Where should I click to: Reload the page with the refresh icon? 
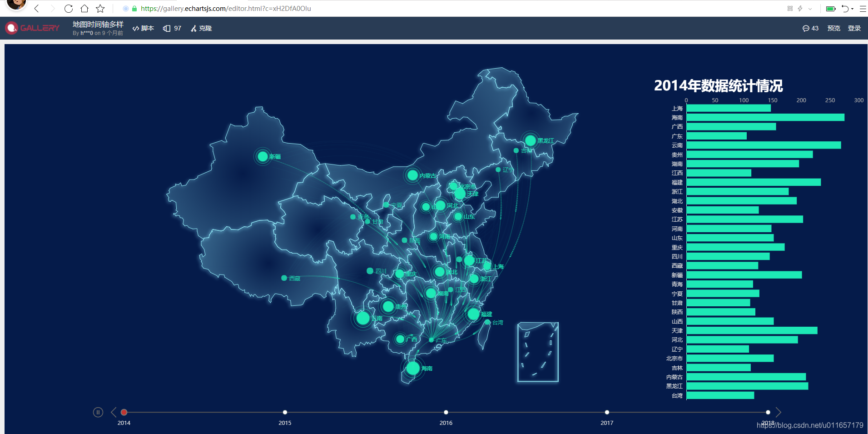69,9
